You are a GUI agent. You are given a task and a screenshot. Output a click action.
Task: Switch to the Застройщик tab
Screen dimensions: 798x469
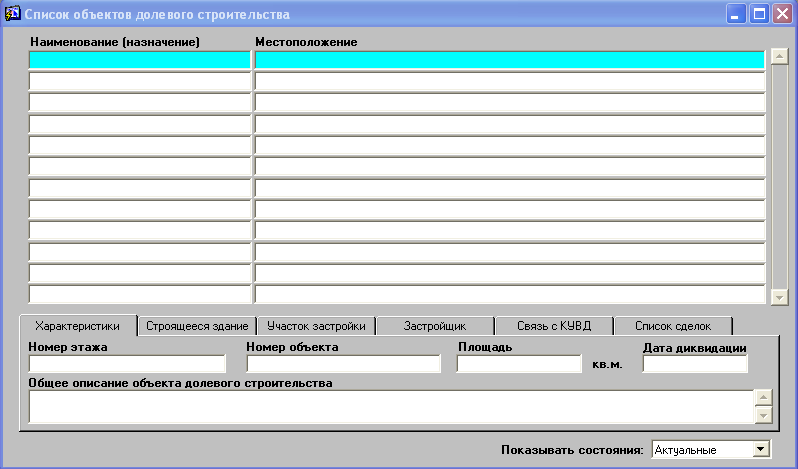click(x=435, y=326)
